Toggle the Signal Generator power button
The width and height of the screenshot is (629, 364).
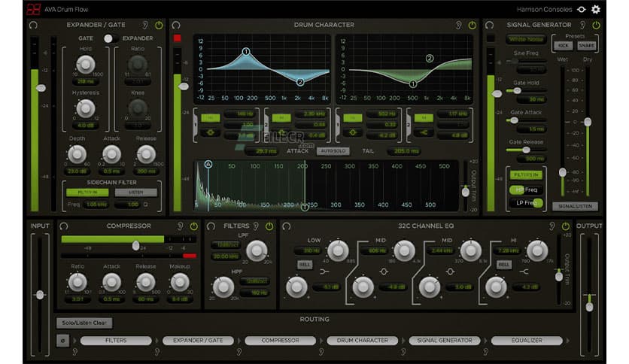pyautogui.click(x=597, y=26)
